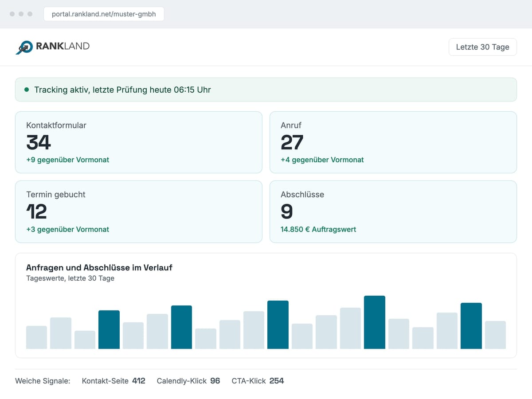Click the green tracking status dot
Image resolution: width=532 pixels, height=399 pixels.
pos(27,90)
